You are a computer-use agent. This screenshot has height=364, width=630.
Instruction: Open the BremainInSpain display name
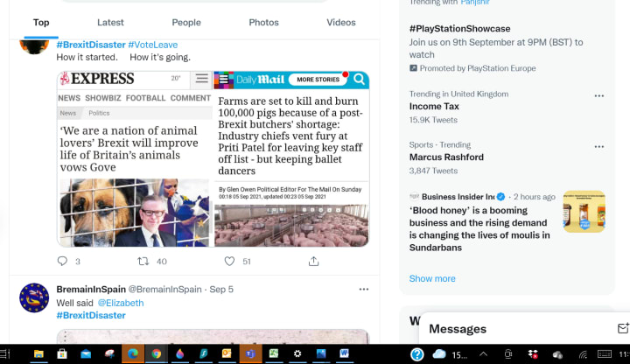91,290
